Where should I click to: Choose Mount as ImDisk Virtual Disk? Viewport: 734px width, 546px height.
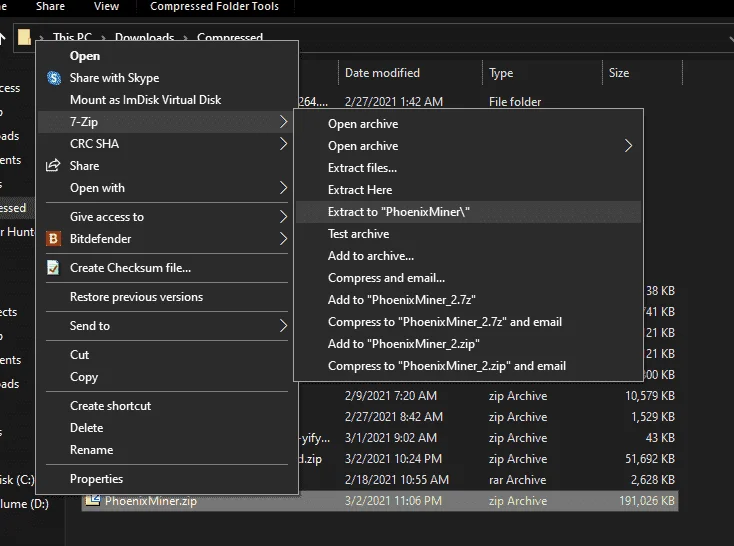[167, 100]
